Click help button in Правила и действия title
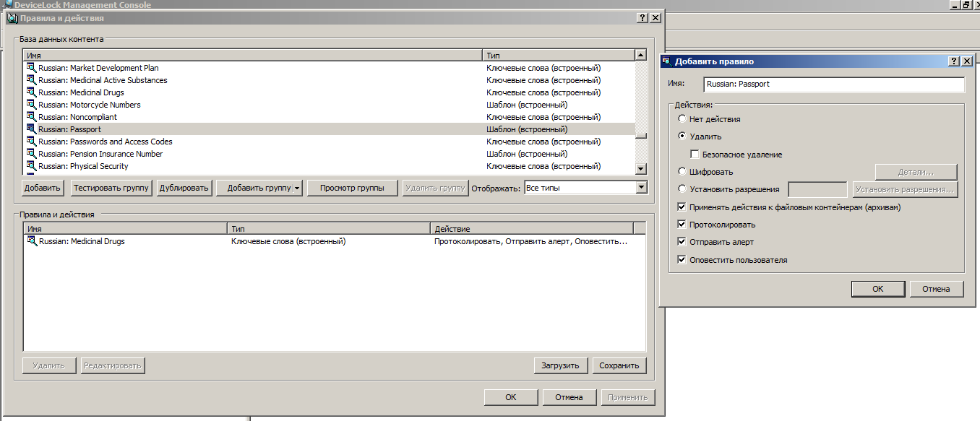 [x=642, y=18]
